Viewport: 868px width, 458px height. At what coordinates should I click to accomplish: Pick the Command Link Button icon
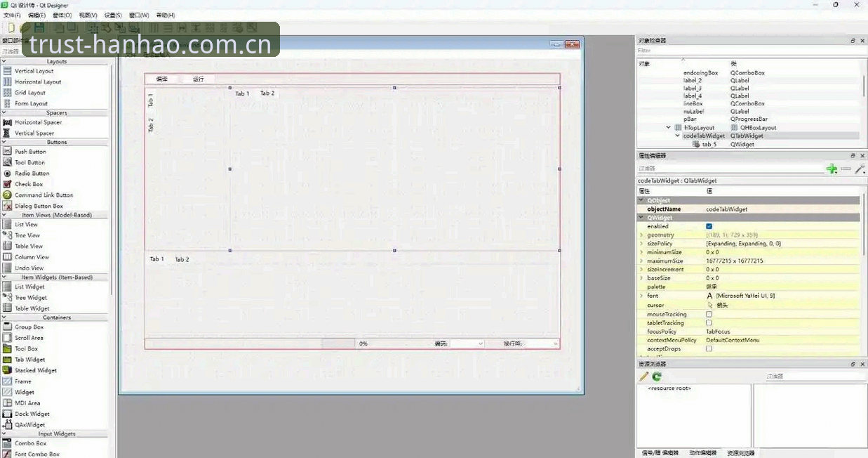coord(8,195)
